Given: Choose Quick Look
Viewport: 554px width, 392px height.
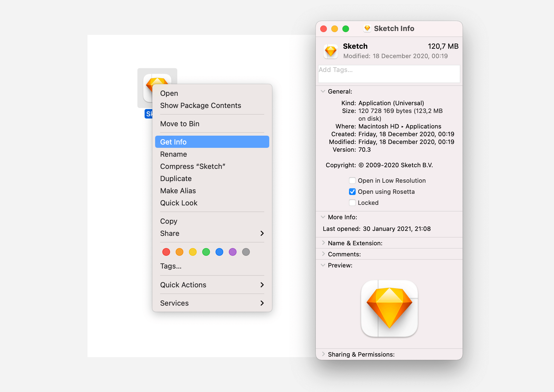Looking at the screenshot, I should pos(212,203).
